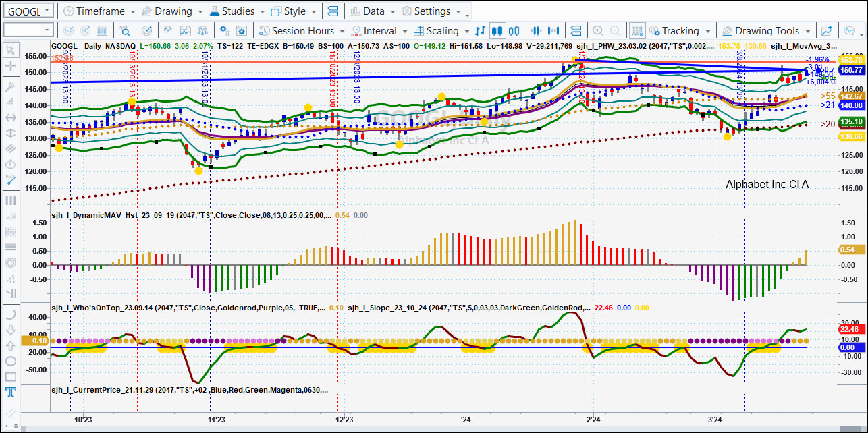Image resolution: width=868 pixels, height=433 pixels.
Task: Select the up arrow drawing tool
Action: (x=10, y=345)
